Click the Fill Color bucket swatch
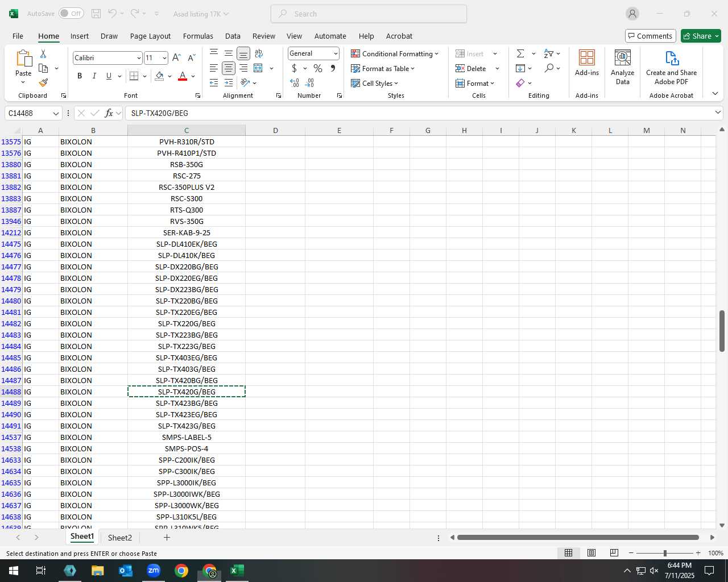 [159, 76]
